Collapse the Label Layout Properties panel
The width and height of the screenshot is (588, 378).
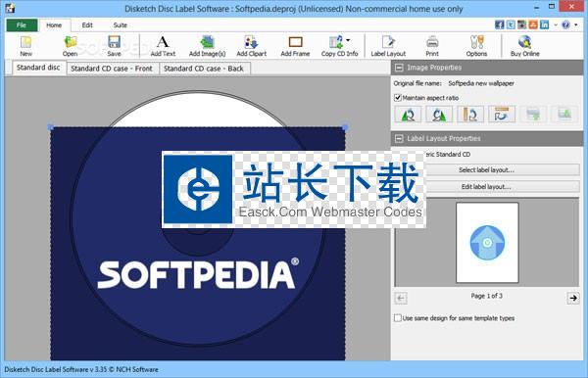(x=399, y=139)
